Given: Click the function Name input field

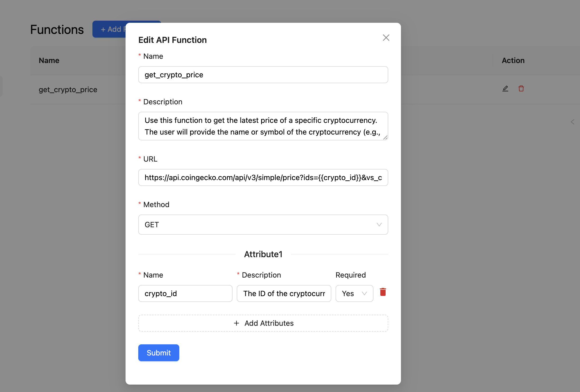Looking at the screenshot, I should tap(263, 75).
